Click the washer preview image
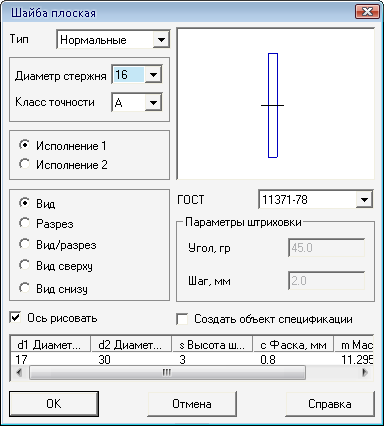384x426 pixels. (x=275, y=104)
